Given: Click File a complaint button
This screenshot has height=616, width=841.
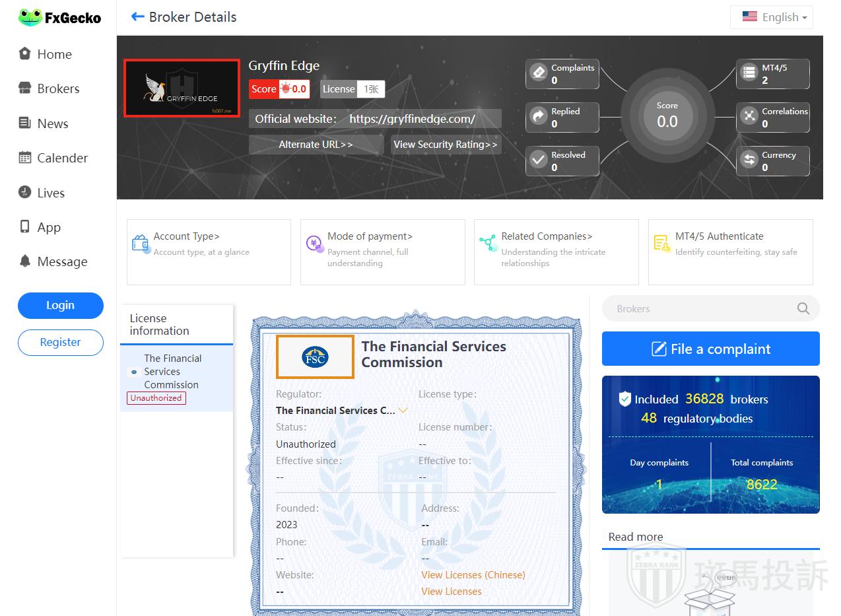Looking at the screenshot, I should pyautogui.click(x=710, y=349).
